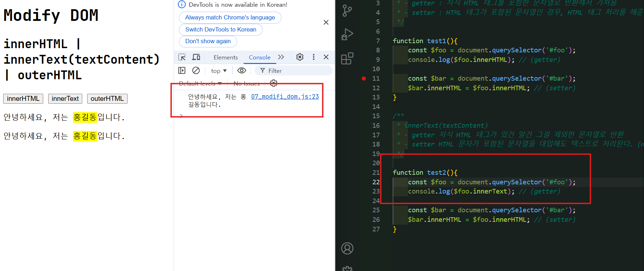Click Switch DevTools to Korean
Image resolution: width=644 pixels, height=271 pixels.
pyautogui.click(x=220, y=30)
